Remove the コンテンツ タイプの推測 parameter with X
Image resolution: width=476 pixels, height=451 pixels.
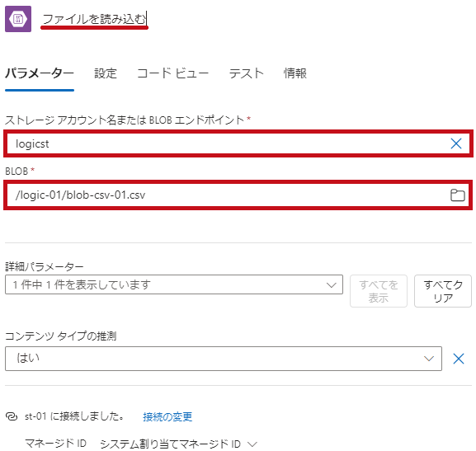pyautogui.click(x=459, y=359)
